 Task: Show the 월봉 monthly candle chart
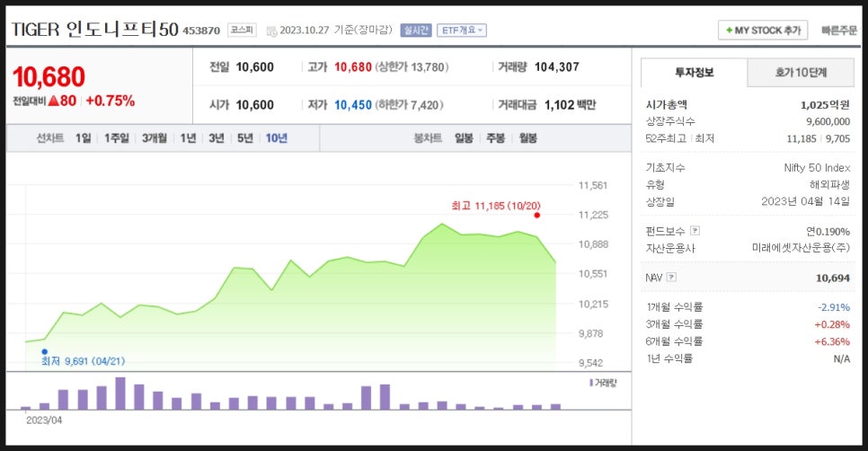pos(528,137)
